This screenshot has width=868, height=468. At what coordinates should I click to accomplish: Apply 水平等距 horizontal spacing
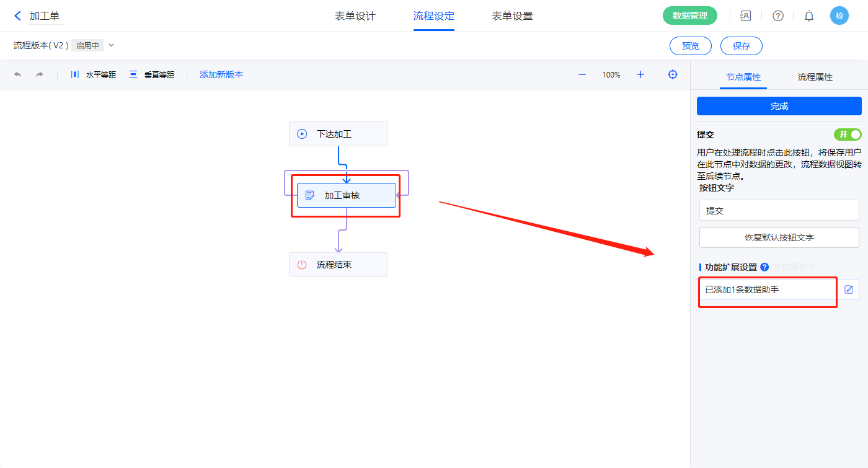point(94,74)
